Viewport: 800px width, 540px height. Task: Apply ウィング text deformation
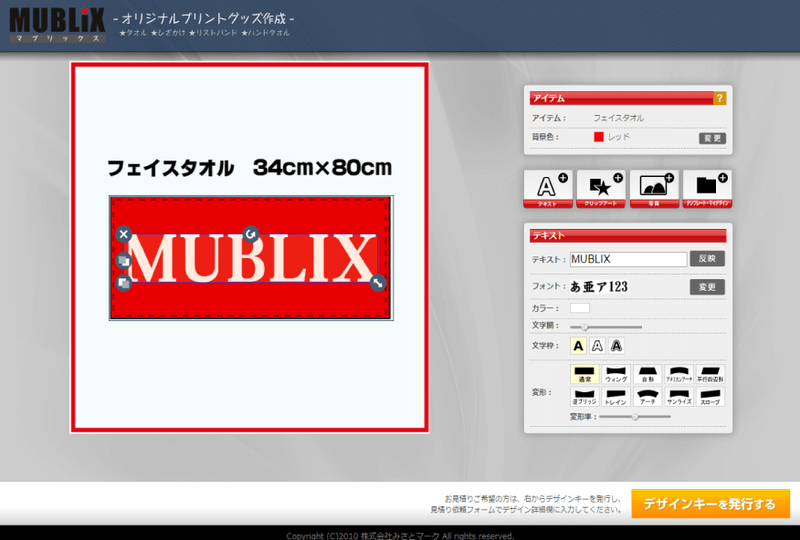(x=616, y=374)
